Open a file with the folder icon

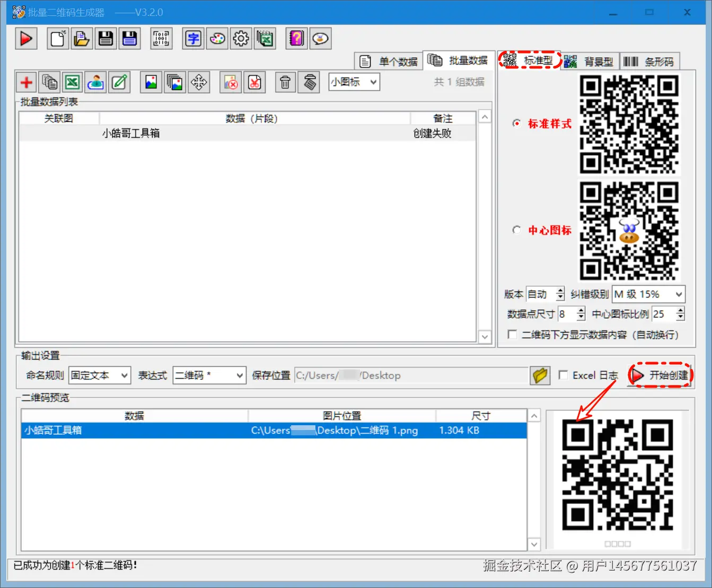pos(82,39)
